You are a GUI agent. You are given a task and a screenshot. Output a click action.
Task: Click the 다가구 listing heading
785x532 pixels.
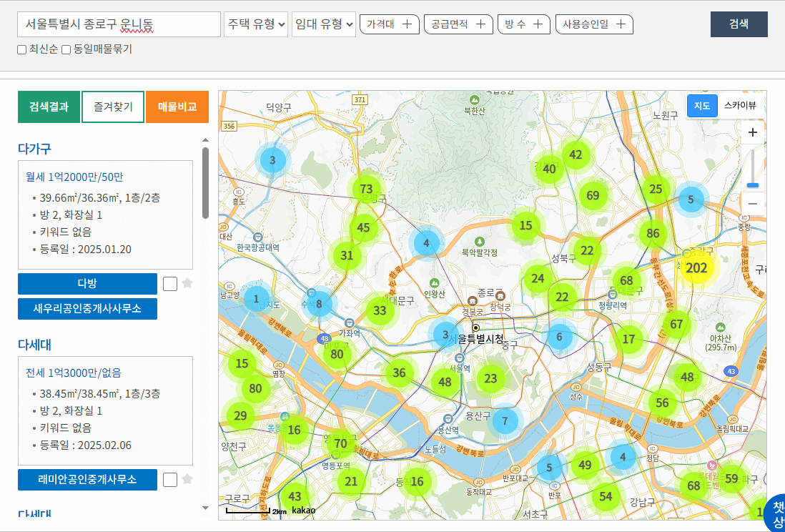(x=34, y=149)
